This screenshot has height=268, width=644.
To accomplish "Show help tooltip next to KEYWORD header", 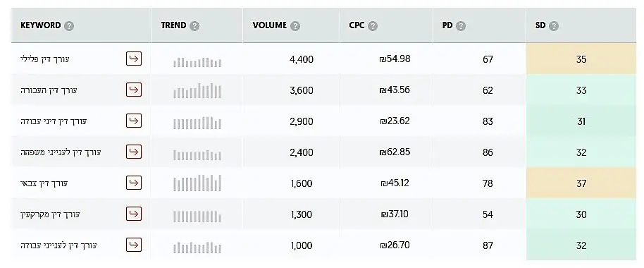I will [x=70, y=26].
